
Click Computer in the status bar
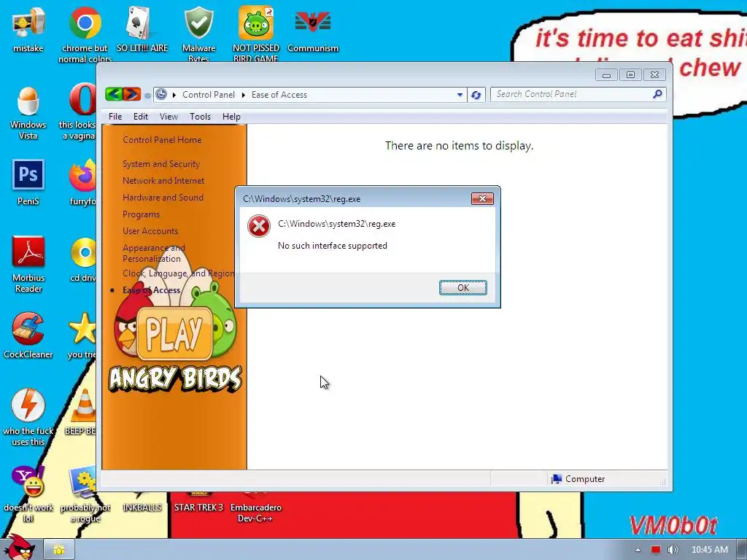[x=578, y=479]
